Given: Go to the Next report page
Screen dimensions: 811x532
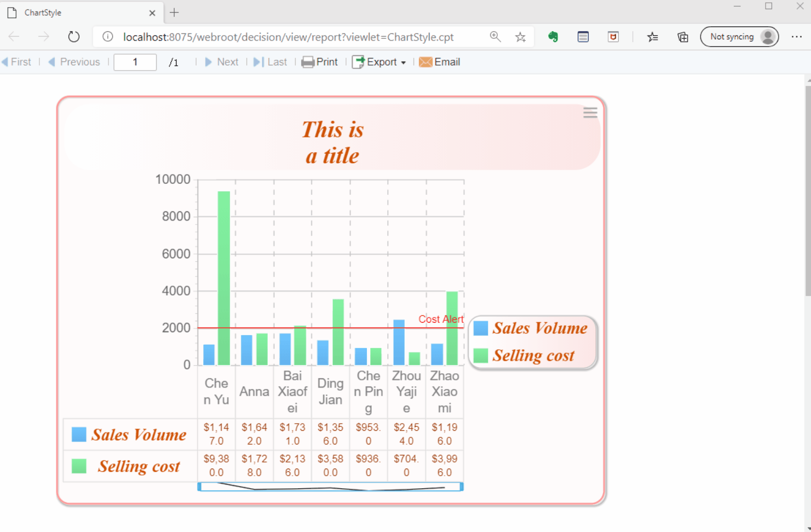Looking at the screenshot, I should (221, 62).
